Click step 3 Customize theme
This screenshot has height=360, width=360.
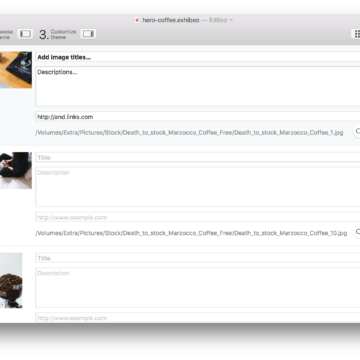(x=58, y=34)
